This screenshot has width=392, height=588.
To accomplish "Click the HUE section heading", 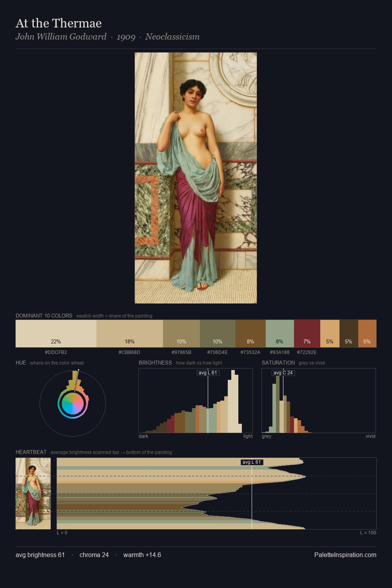I will pyautogui.click(x=21, y=363).
